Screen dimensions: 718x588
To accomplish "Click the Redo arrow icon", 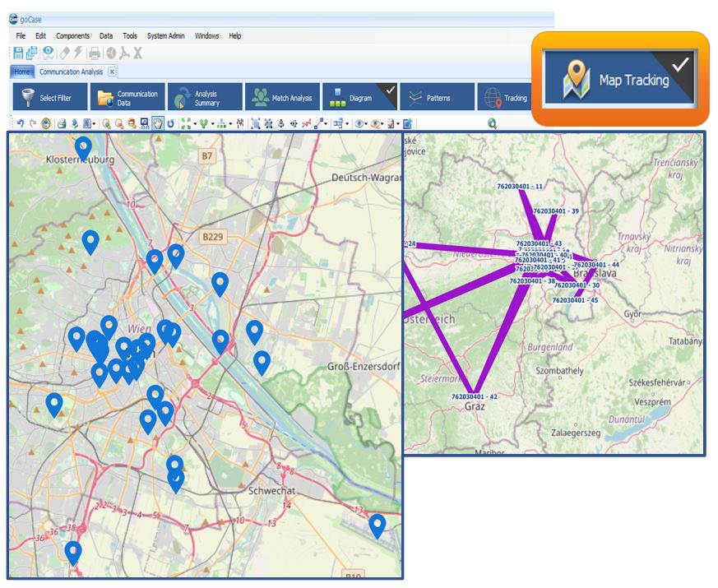I will coord(33,123).
